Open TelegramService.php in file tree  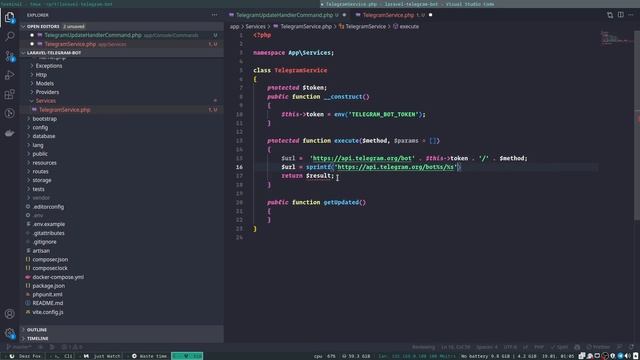[x=64, y=110]
